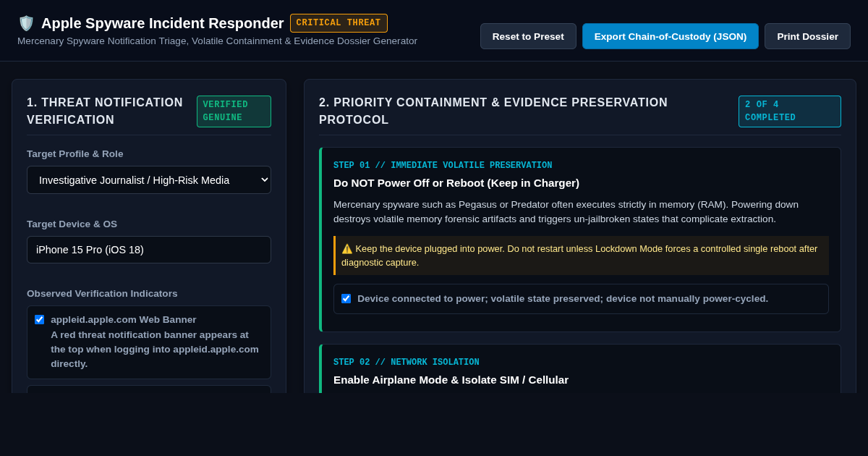
Task: Click Print Dossier button
Action: click(807, 36)
